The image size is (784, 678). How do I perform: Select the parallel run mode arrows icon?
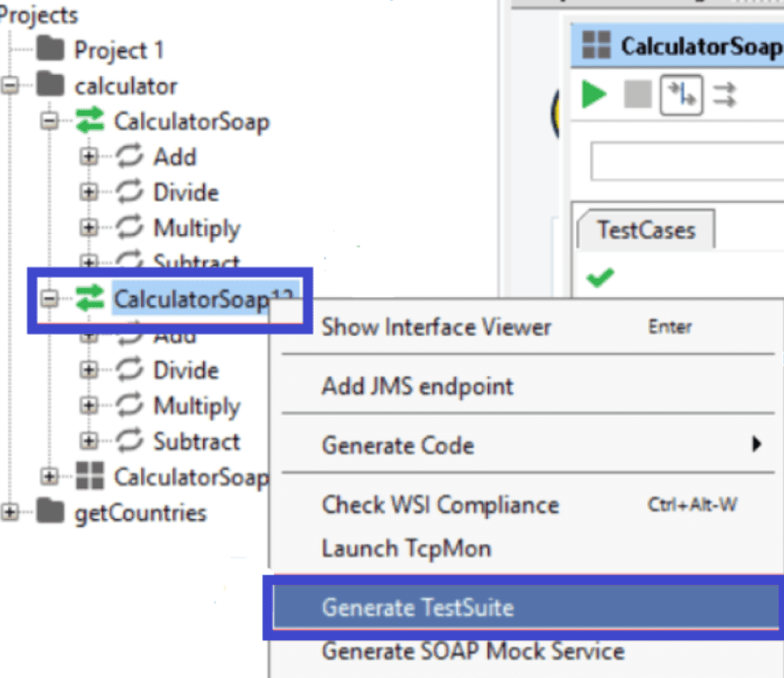(x=725, y=95)
